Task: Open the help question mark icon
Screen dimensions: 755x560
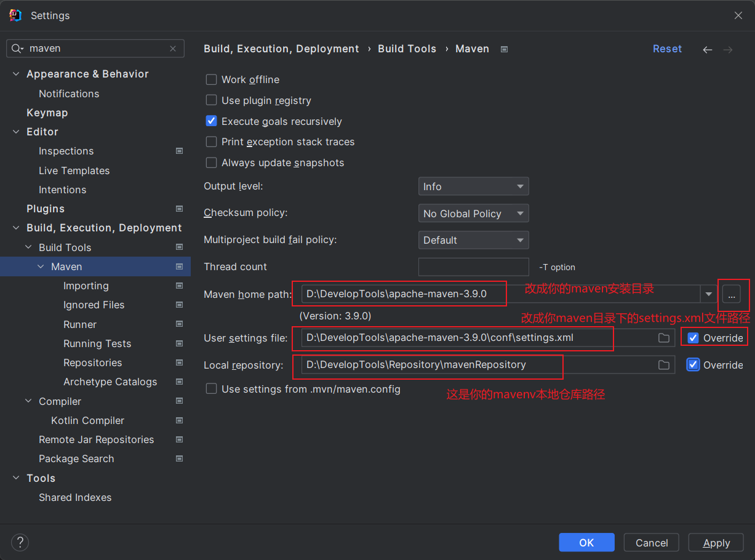Action: tap(20, 542)
